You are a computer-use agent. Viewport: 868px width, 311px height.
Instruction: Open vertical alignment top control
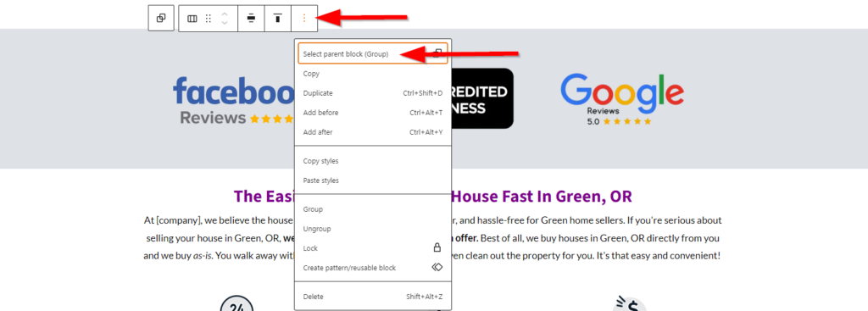click(278, 19)
